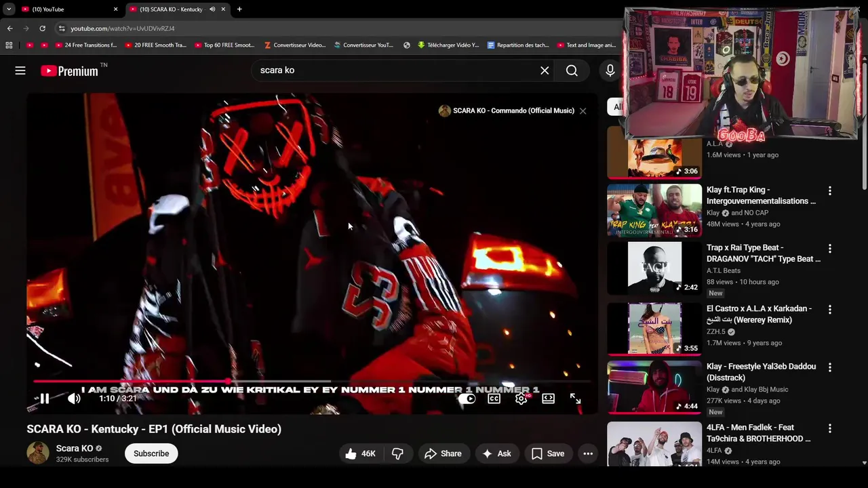Open the 4LFA Men Fadlek thumbnail
The image size is (868, 488).
[x=654, y=444]
